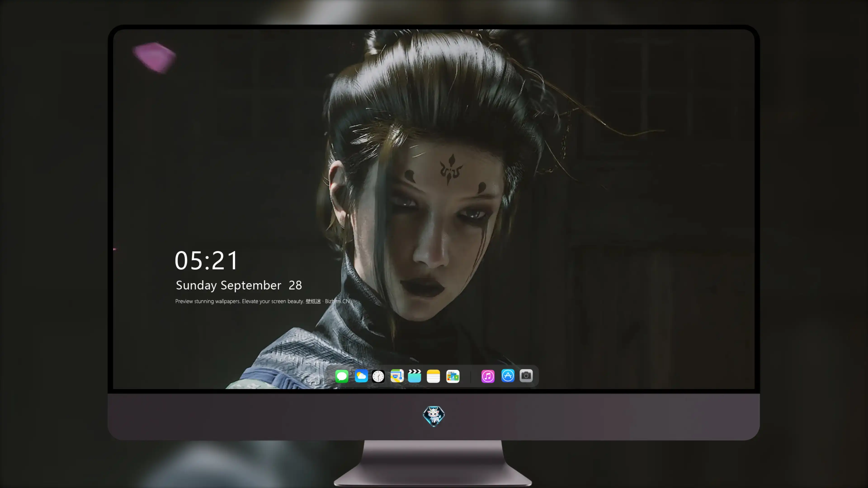
Task: Open the App Store from the dock
Action: click(508, 376)
